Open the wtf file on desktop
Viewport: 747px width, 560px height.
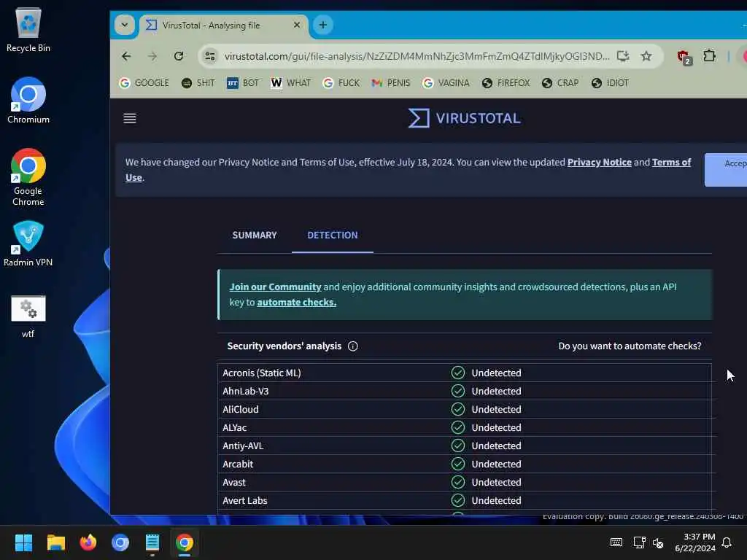pos(28,316)
